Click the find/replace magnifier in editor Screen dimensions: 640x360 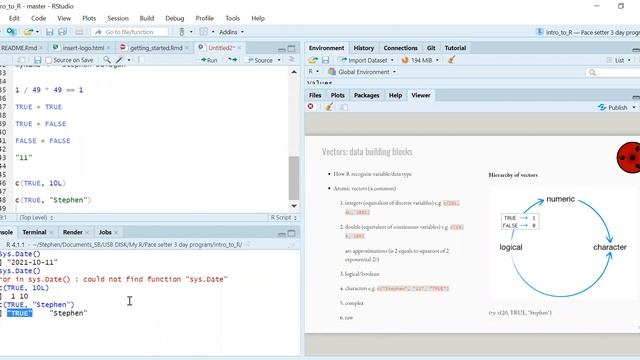[x=107, y=60]
